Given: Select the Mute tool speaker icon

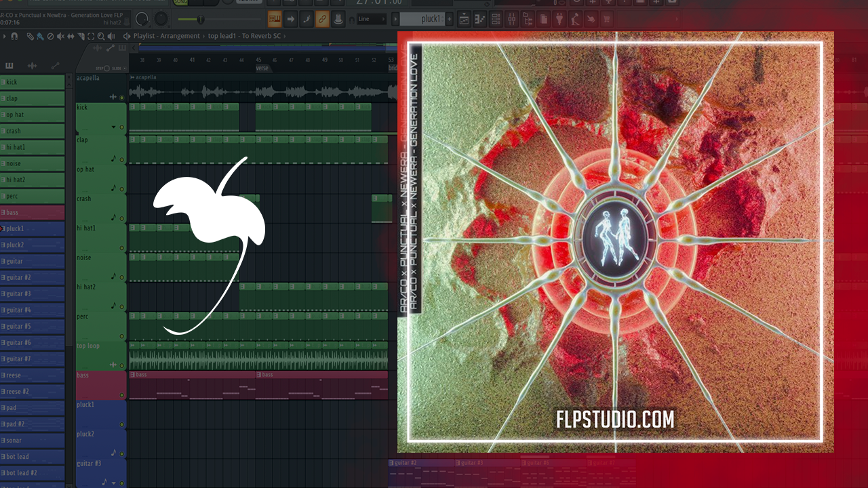Looking at the screenshot, I should [60, 37].
